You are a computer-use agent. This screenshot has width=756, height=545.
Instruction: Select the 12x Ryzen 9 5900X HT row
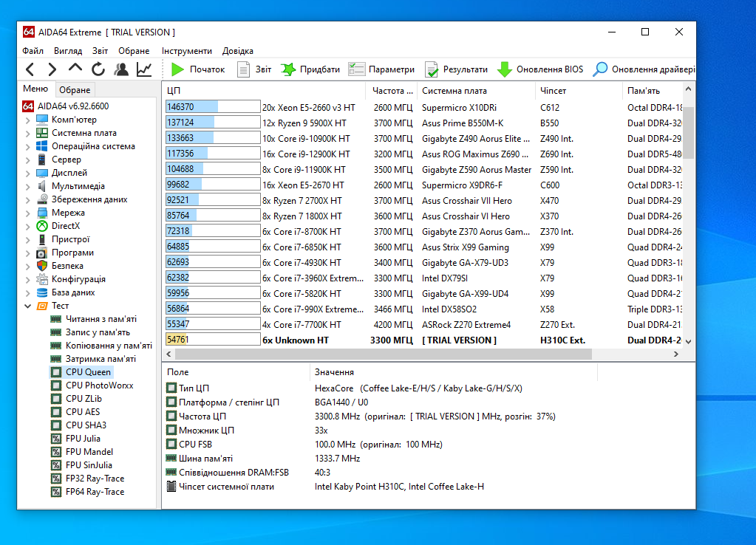pos(423,123)
